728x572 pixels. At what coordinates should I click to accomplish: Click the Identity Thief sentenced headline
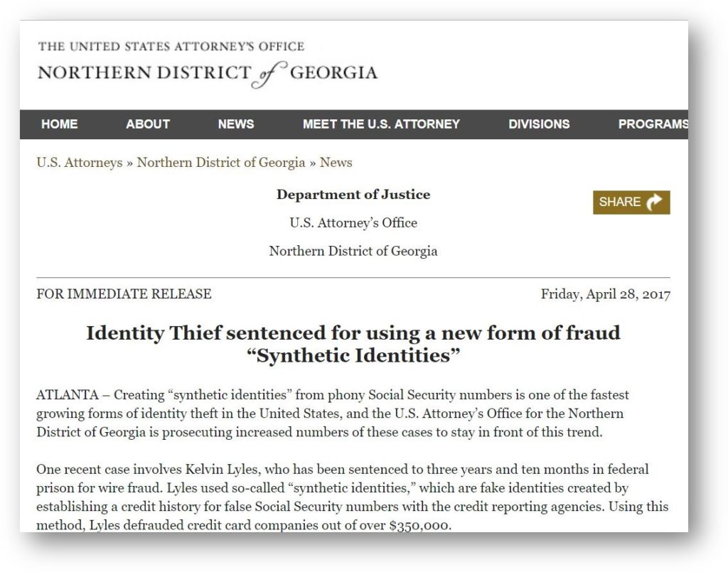pyautogui.click(x=353, y=344)
